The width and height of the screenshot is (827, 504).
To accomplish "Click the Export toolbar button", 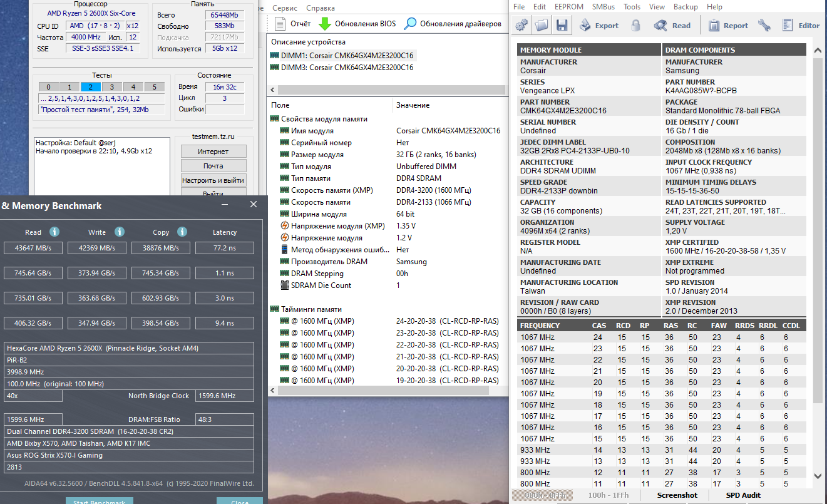I will [598, 25].
